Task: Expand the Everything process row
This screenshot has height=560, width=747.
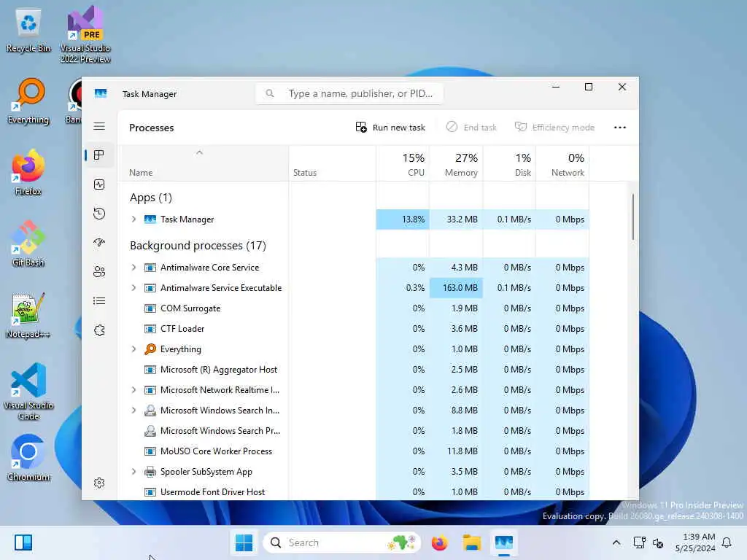Action: click(x=134, y=349)
